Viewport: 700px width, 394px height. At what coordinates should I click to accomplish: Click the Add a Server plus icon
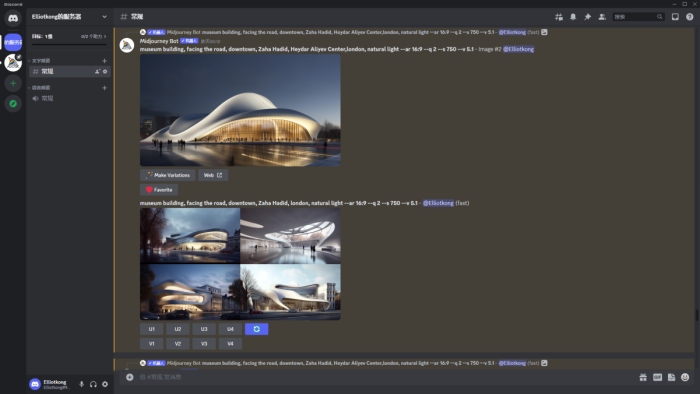click(13, 83)
